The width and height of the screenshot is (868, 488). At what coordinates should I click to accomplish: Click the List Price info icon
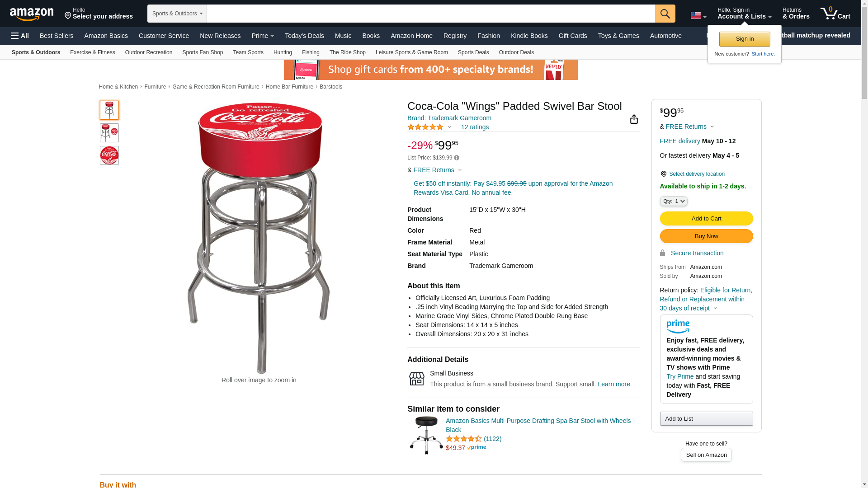click(x=457, y=158)
